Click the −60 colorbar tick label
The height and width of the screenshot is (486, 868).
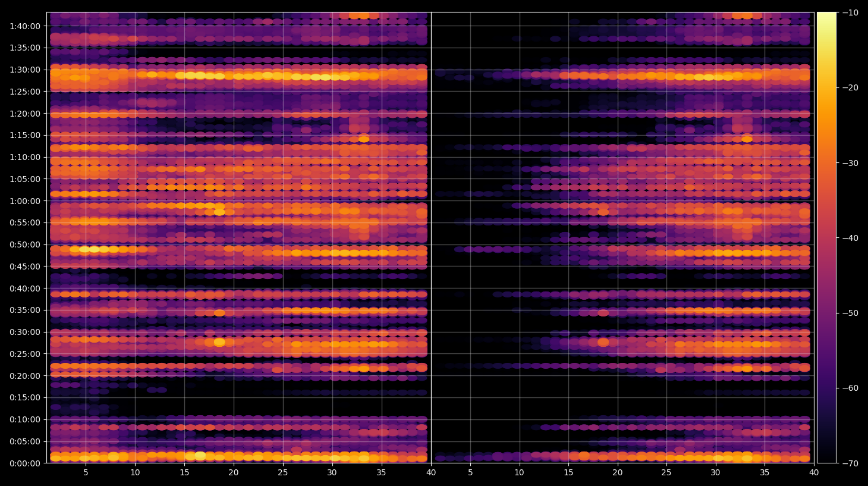(851, 388)
